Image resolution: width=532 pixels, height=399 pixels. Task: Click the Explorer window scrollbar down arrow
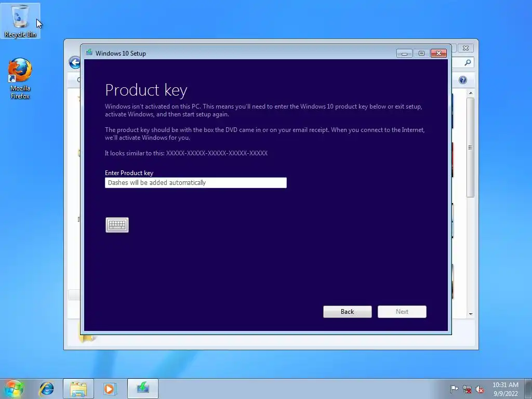[x=471, y=314]
